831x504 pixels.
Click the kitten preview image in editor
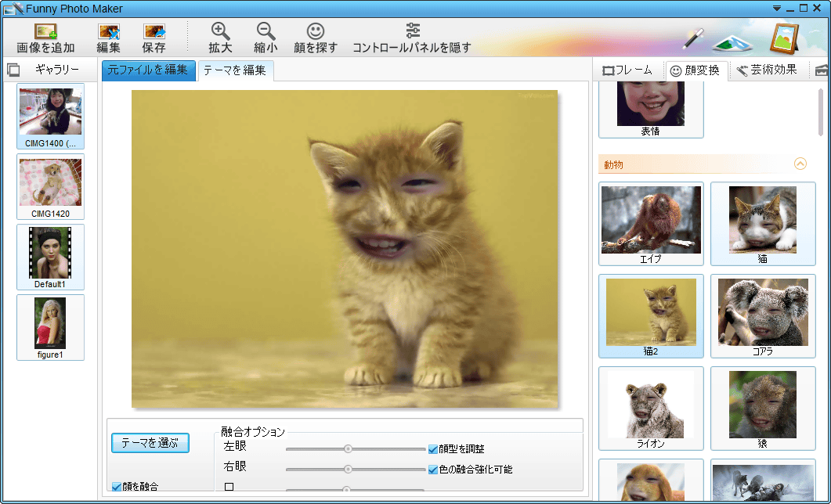coord(345,249)
